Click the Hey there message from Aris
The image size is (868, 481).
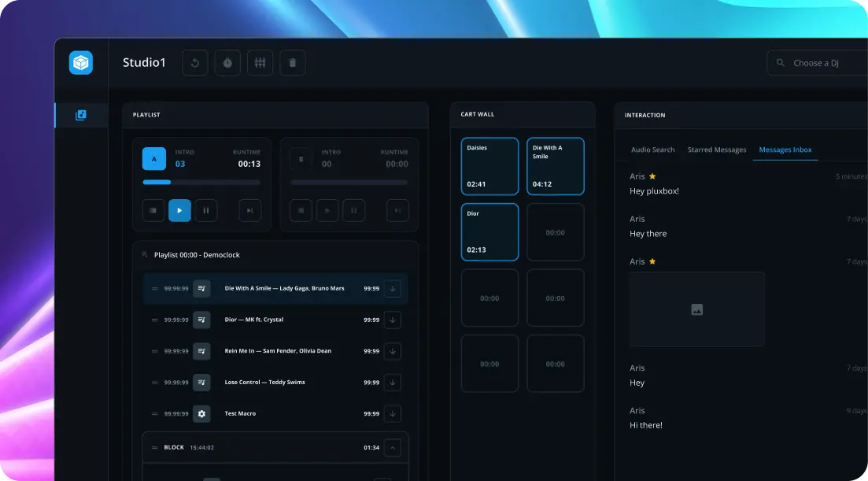coord(648,234)
